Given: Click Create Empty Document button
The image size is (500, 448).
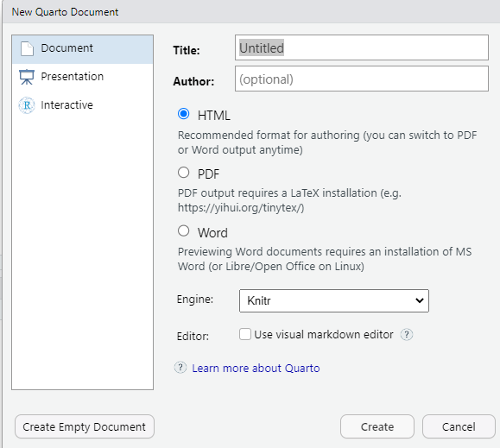Looking at the screenshot, I should tap(85, 426).
